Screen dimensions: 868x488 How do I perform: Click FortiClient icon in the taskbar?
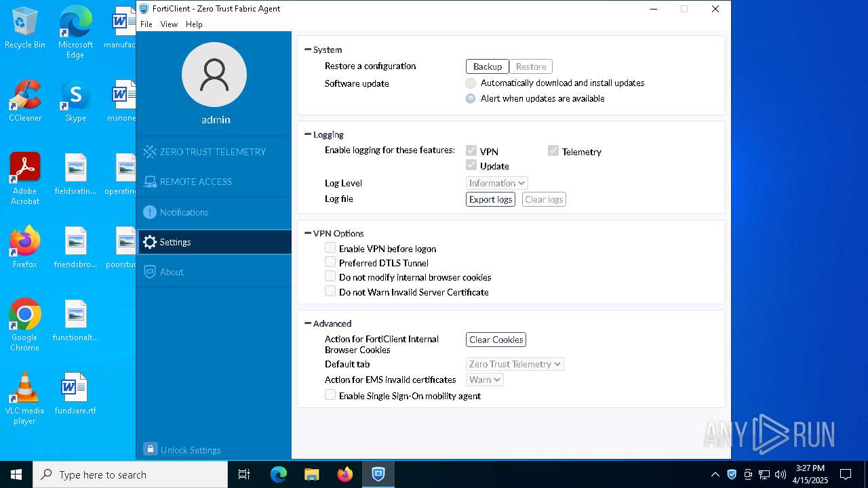click(378, 474)
